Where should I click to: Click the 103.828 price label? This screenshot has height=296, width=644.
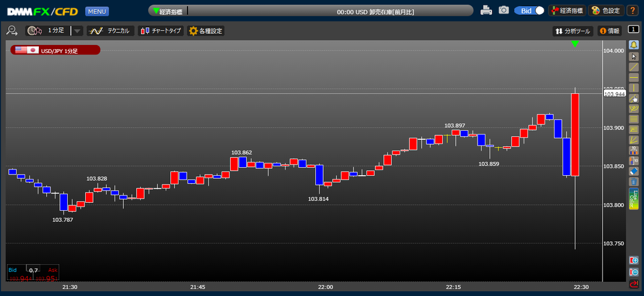(x=96, y=179)
